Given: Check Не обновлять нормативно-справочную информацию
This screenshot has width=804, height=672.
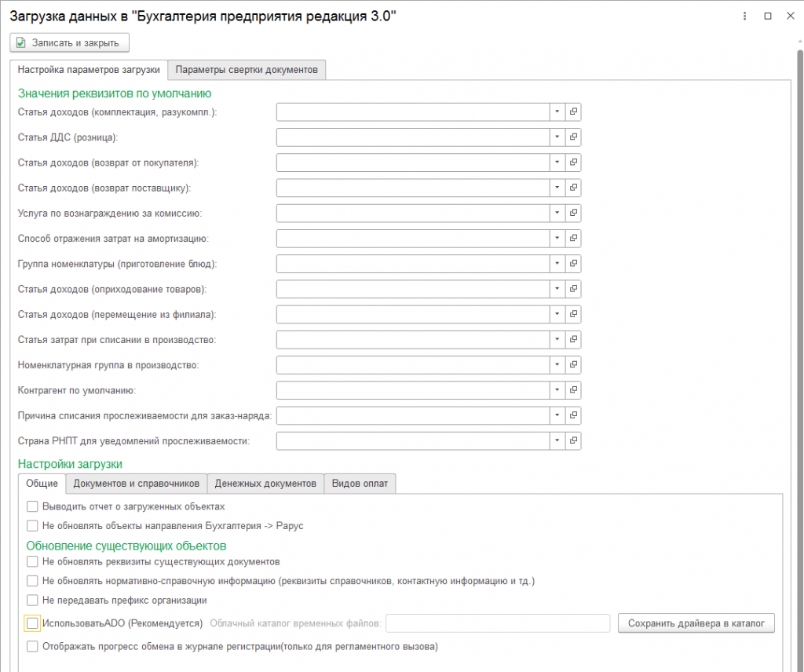Looking at the screenshot, I should (x=32, y=581).
